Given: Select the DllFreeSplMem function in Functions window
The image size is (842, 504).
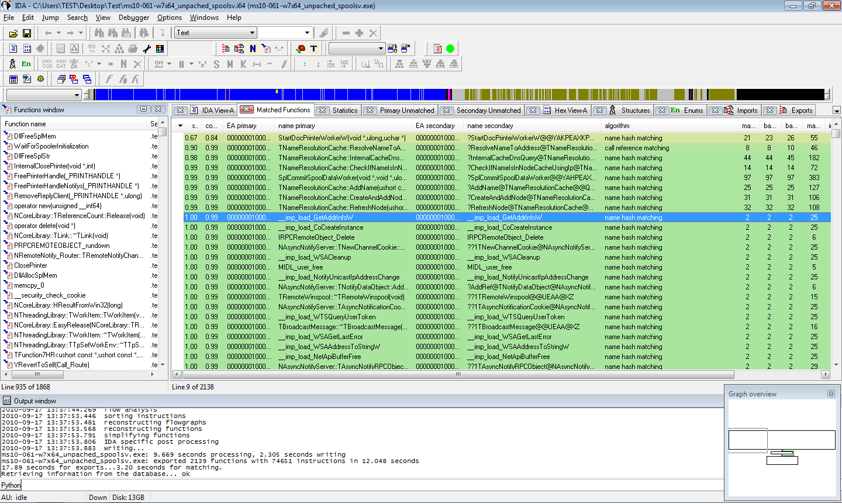Looking at the screenshot, I should 35,136.
